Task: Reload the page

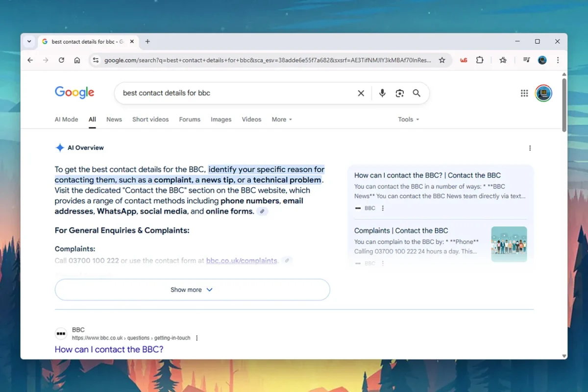Action: 61,60
